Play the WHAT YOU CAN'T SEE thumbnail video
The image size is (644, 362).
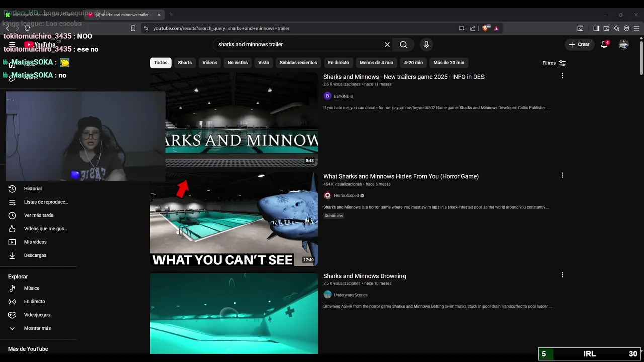(x=234, y=220)
